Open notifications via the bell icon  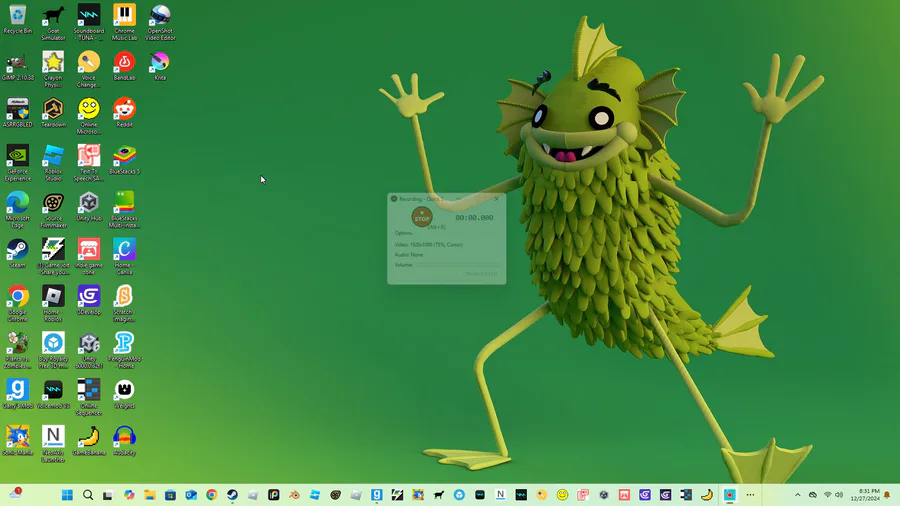point(887,495)
